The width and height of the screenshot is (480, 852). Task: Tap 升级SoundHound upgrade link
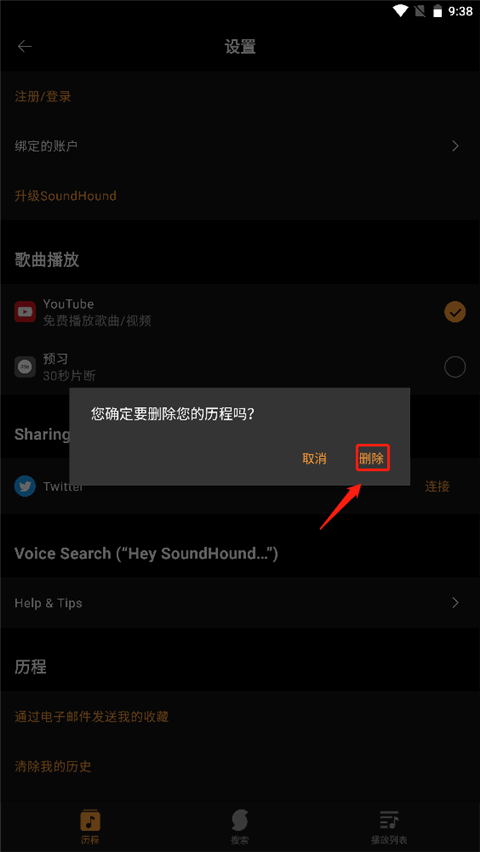tap(65, 196)
